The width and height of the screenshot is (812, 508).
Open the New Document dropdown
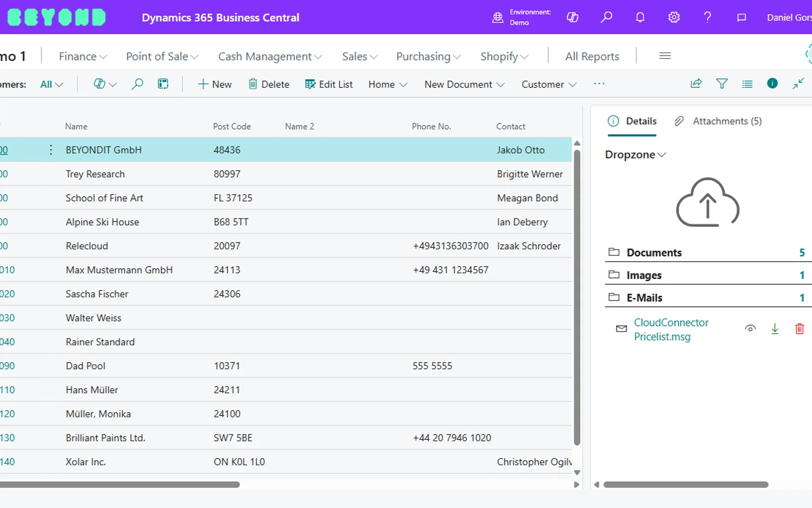pyautogui.click(x=464, y=84)
